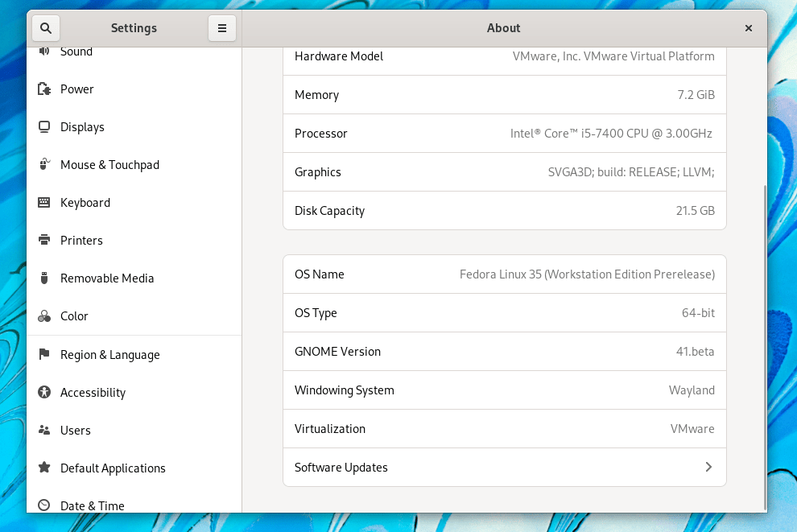Click the OS Name row
797x532 pixels.
[504, 274]
